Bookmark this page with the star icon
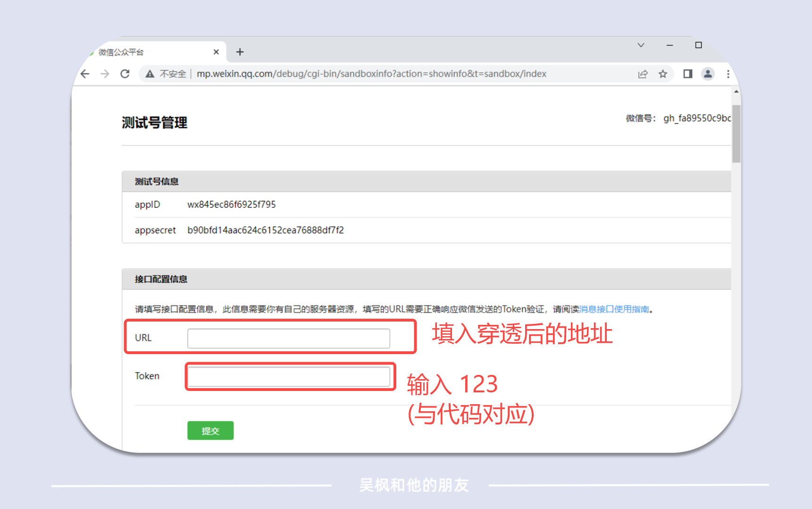Viewport: 812px width, 509px height. coord(663,74)
